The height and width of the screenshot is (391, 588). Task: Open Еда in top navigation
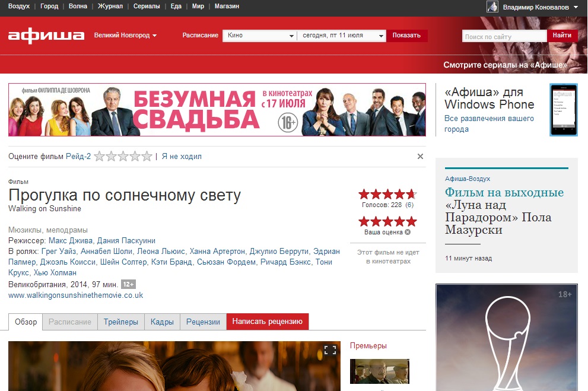[x=176, y=7]
